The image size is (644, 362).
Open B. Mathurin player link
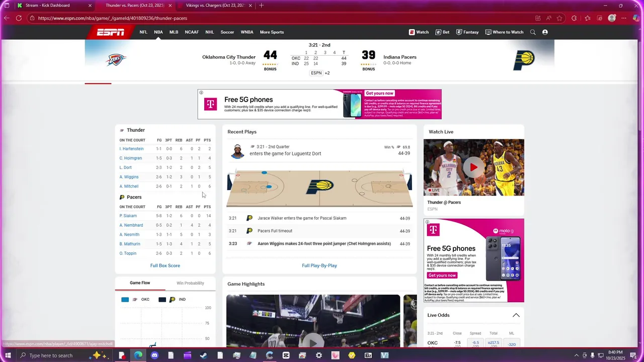point(130,244)
